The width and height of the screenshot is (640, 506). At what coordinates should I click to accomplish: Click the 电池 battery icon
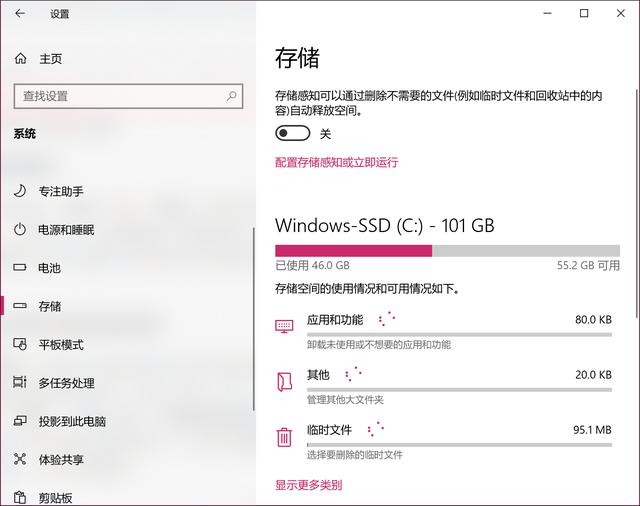[20, 268]
